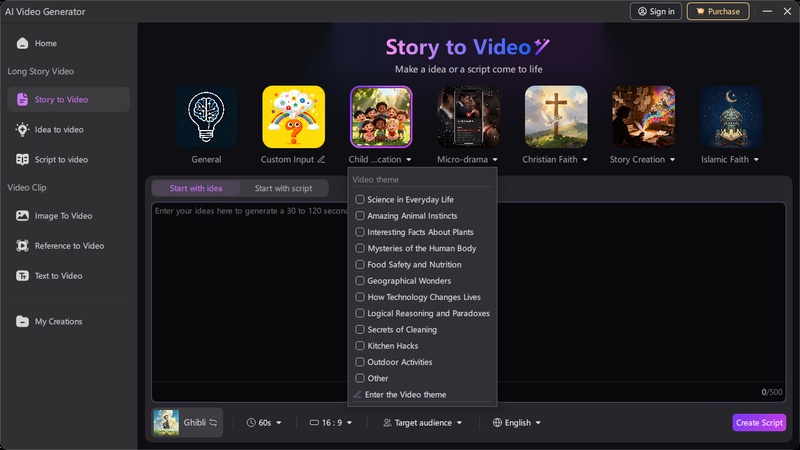This screenshot has height=450, width=800.
Task: Select the Story to Video document icon
Action: (x=22, y=99)
